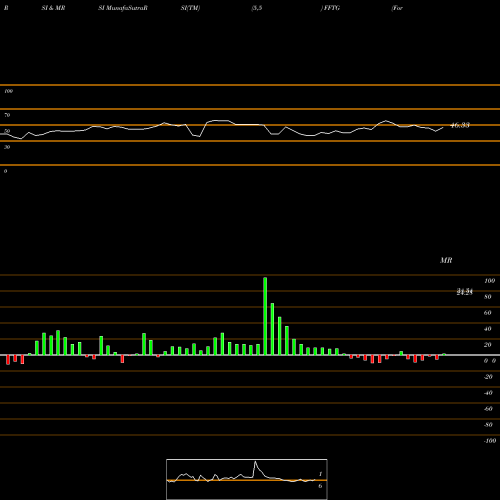Open the mini overview chart thumbnail
The height and width of the screenshot is (500, 500).
click(247, 479)
